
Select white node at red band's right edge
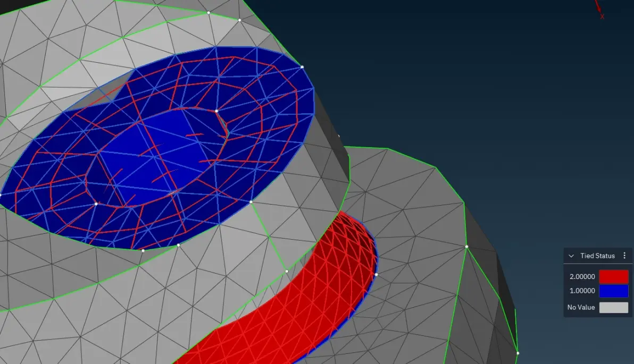pyautogui.click(x=376, y=275)
